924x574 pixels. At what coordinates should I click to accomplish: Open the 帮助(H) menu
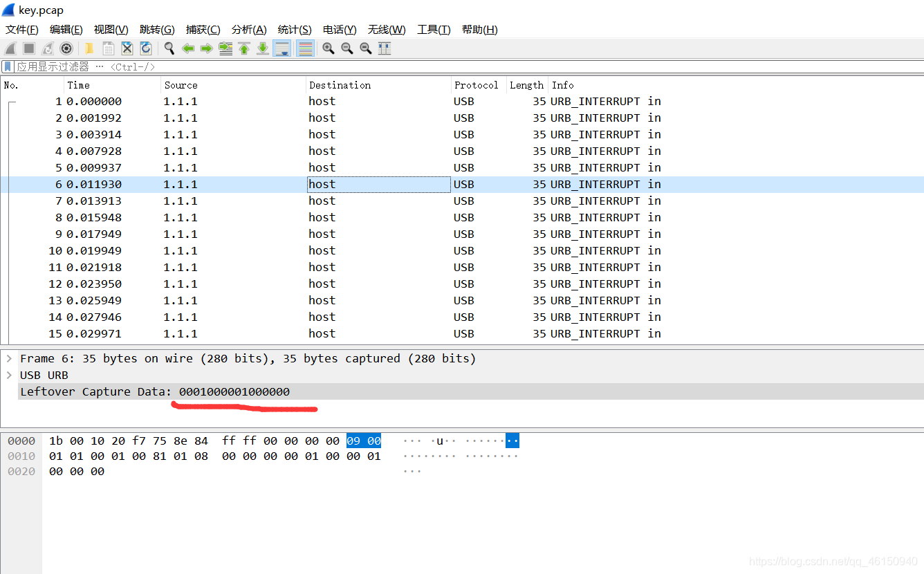479,30
